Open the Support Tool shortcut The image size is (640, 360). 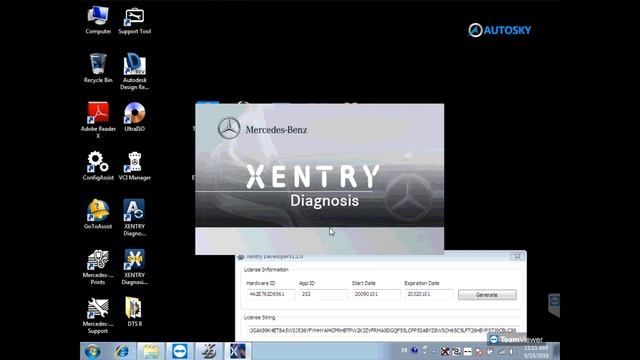134,20
